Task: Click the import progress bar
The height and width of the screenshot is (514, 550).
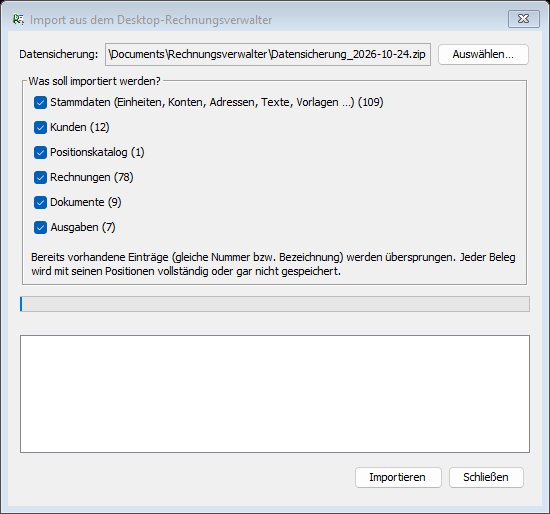Action: click(x=275, y=304)
